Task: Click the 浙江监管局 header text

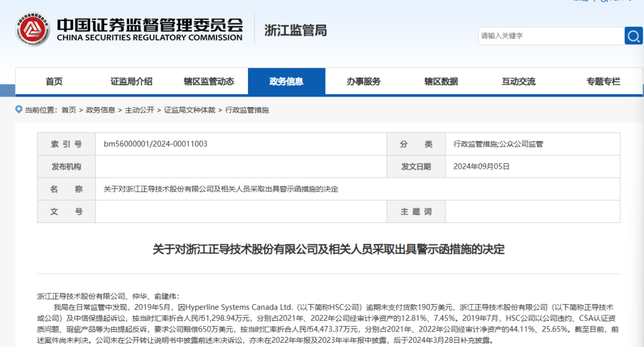Action: pos(295,30)
